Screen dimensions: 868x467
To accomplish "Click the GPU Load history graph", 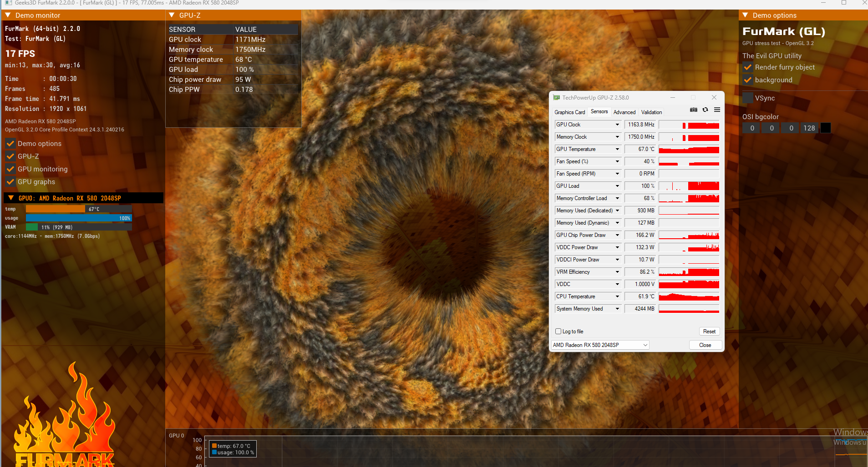I will [689, 186].
